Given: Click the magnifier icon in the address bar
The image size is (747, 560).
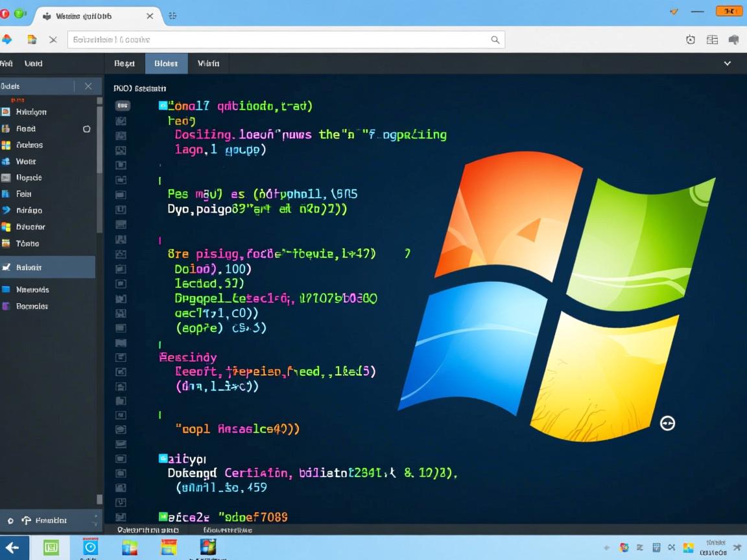Looking at the screenshot, I should click(x=495, y=40).
